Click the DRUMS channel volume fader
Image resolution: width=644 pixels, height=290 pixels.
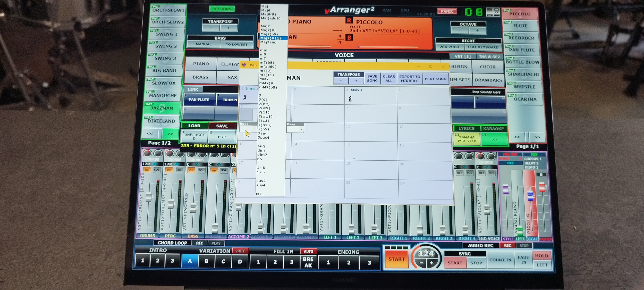(149, 197)
